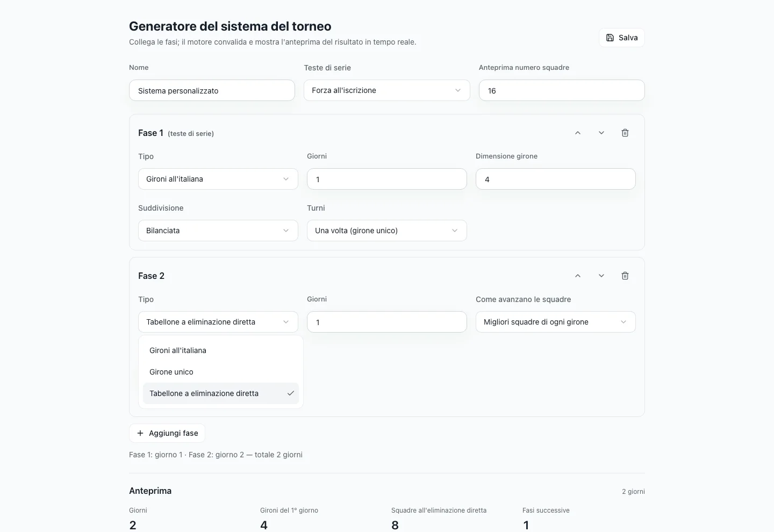Move Fase 2 down with chevron icon

[601, 276]
